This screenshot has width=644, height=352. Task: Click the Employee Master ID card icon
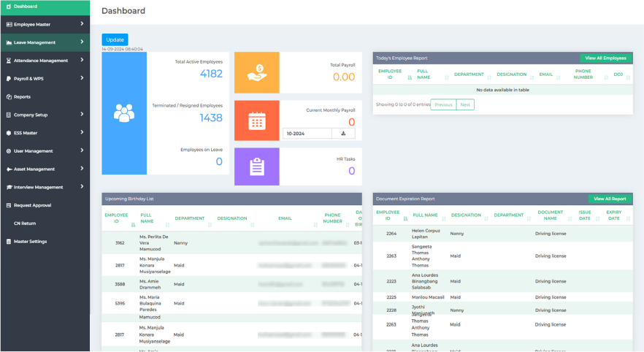pos(9,25)
